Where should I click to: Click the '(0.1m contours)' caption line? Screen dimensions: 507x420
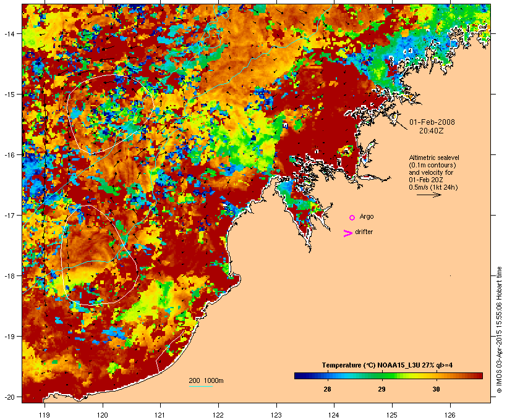(x=432, y=165)
